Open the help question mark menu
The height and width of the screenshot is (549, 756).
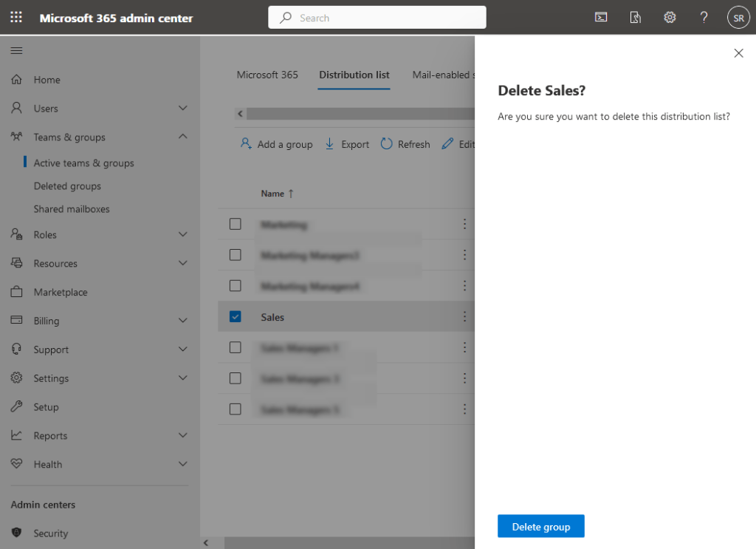(703, 17)
